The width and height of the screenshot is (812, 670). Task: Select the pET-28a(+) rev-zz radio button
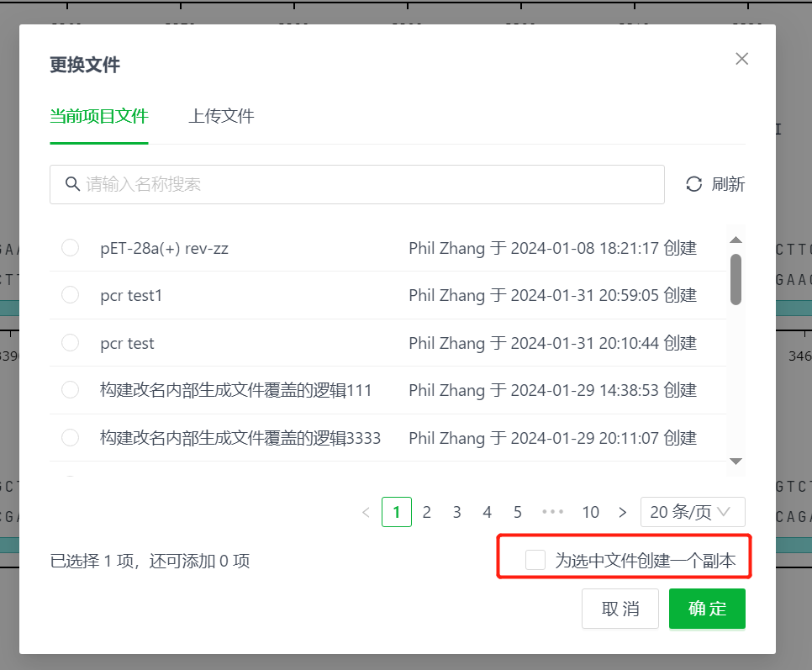click(x=71, y=248)
